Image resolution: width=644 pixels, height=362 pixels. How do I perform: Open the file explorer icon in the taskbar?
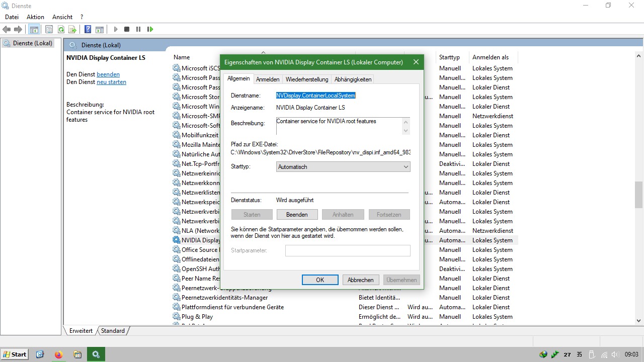[77, 354]
